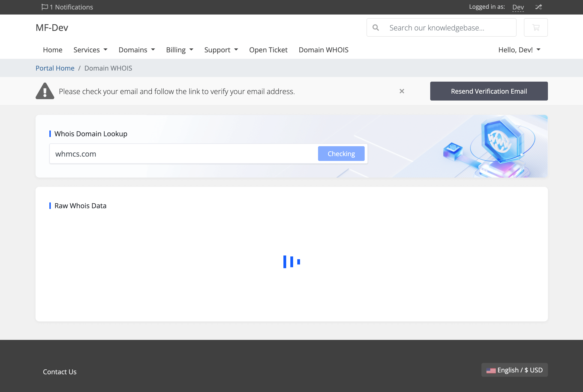Follow the Portal Home breadcrumb
This screenshot has width=583, height=392.
point(55,68)
